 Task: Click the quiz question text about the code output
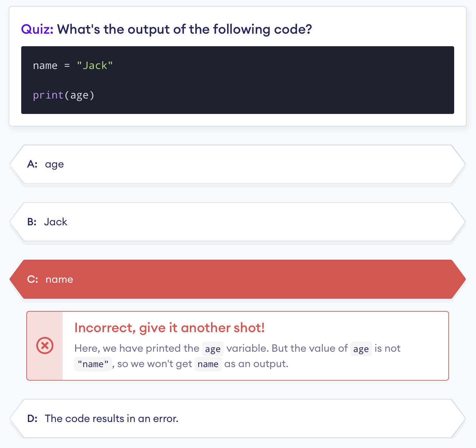click(185, 29)
